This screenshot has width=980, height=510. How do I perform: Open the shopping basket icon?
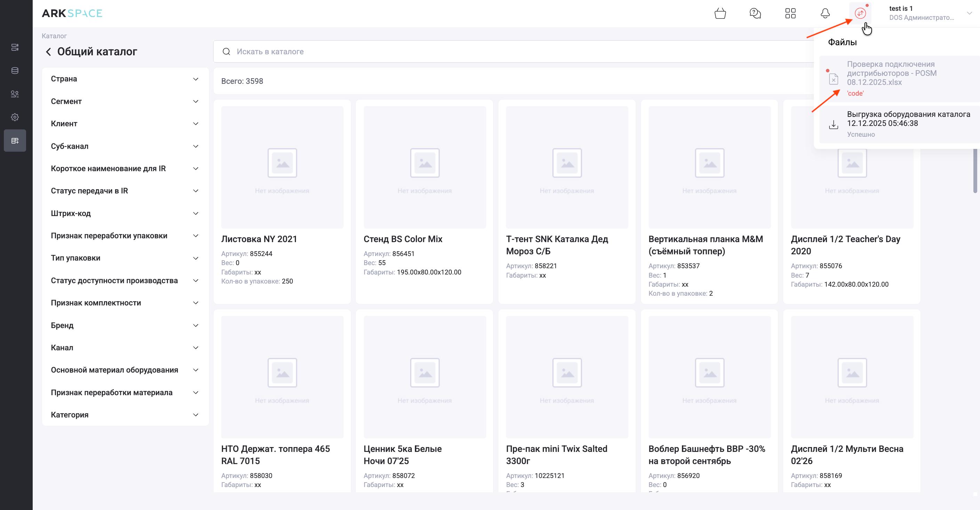[720, 14]
